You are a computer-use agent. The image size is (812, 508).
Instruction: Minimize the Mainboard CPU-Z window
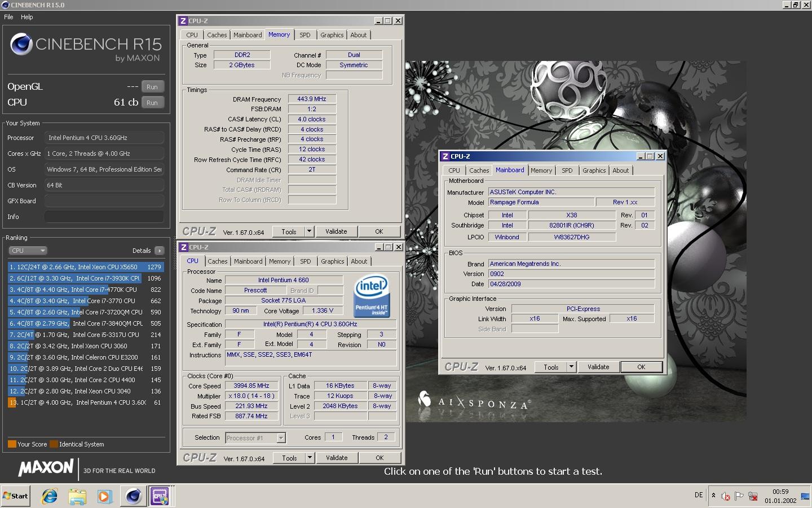click(641, 156)
